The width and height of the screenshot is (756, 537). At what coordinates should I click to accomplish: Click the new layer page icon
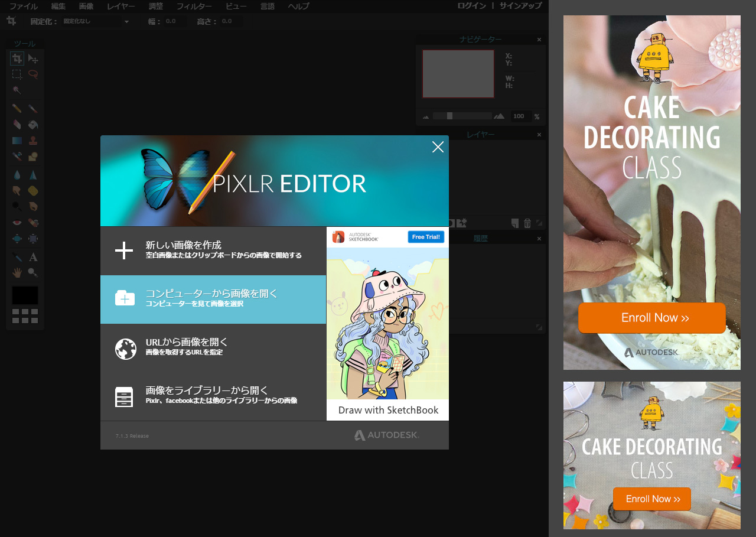point(515,223)
